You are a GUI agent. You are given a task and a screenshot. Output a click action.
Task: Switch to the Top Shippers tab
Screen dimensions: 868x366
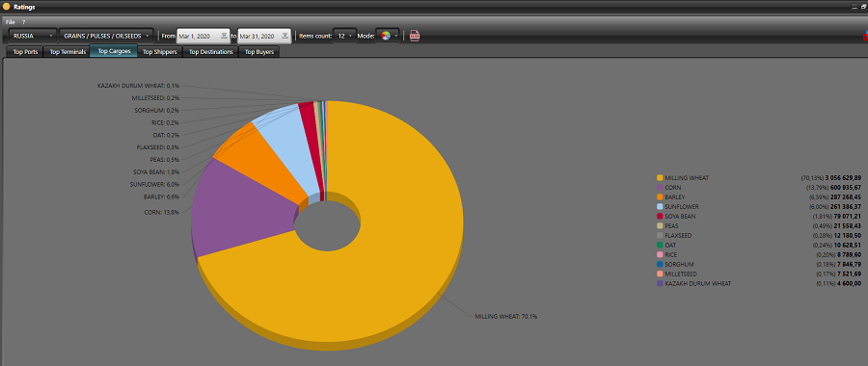pyautogui.click(x=160, y=52)
